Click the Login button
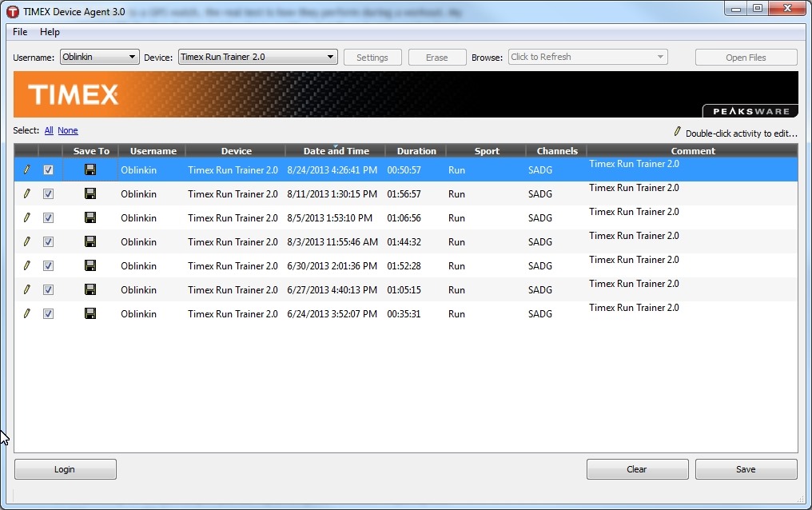The width and height of the screenshot is (812, 510). 66,469
